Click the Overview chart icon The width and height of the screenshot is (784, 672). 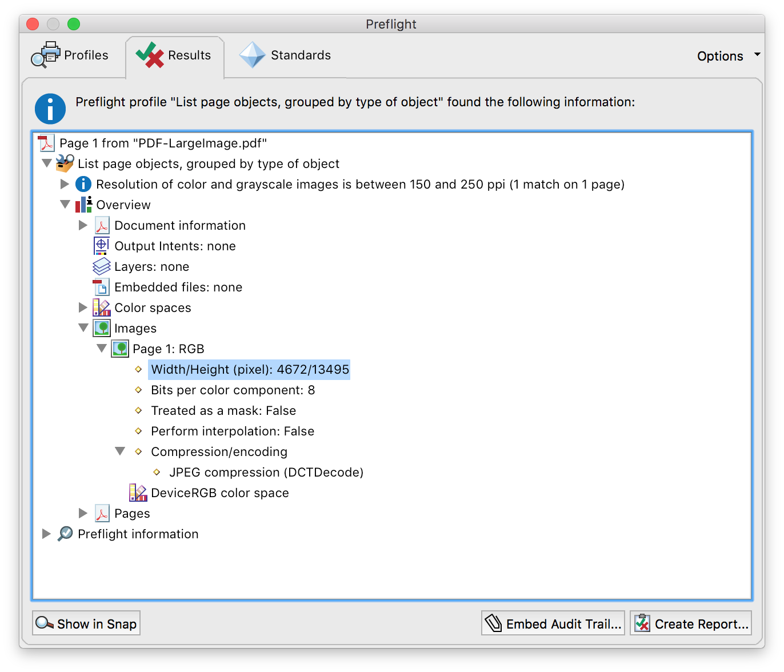83,205
